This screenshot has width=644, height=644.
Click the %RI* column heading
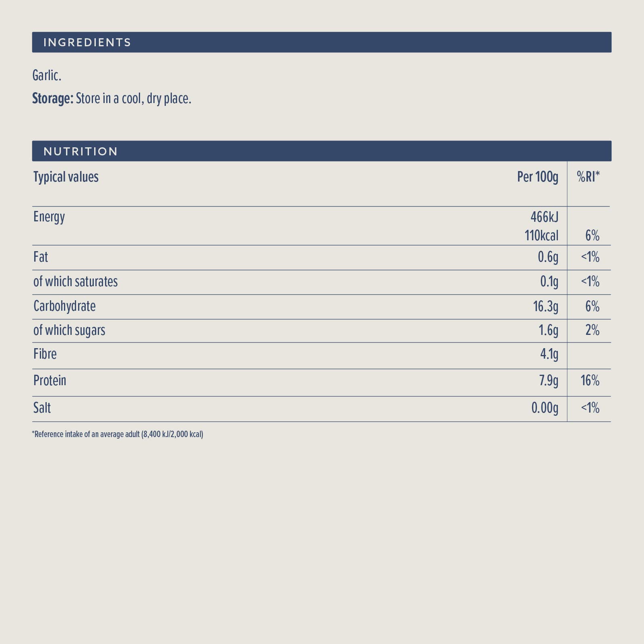tap(588, 177)
